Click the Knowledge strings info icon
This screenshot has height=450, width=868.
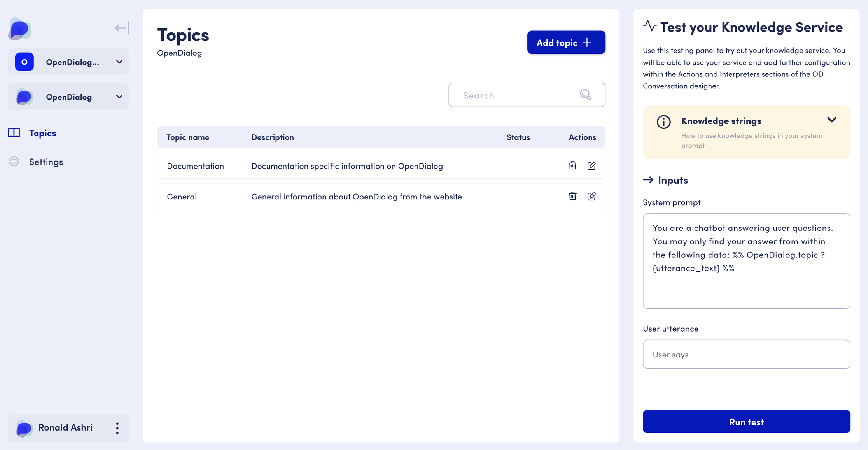[663, 122]
